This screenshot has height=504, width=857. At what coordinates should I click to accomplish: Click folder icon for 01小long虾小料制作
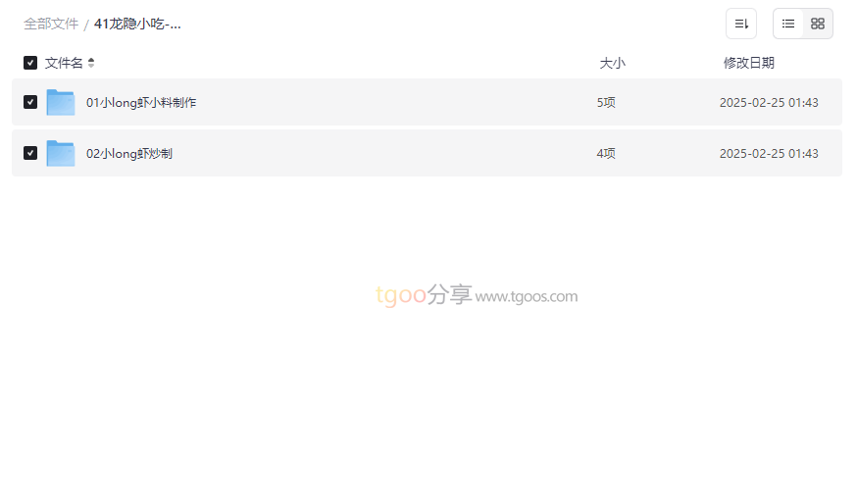[61, 102]
